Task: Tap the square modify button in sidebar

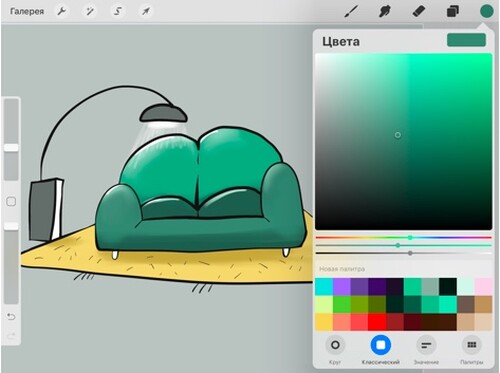Action: click(11, 201)
